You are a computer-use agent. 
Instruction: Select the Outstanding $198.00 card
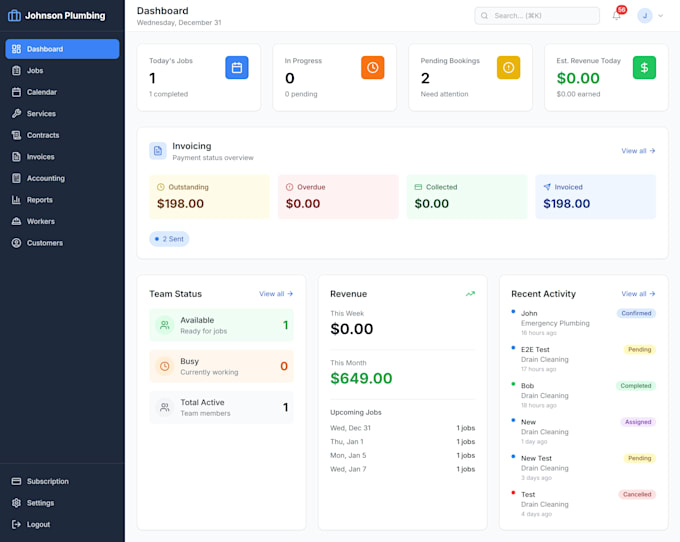(209, 196)
